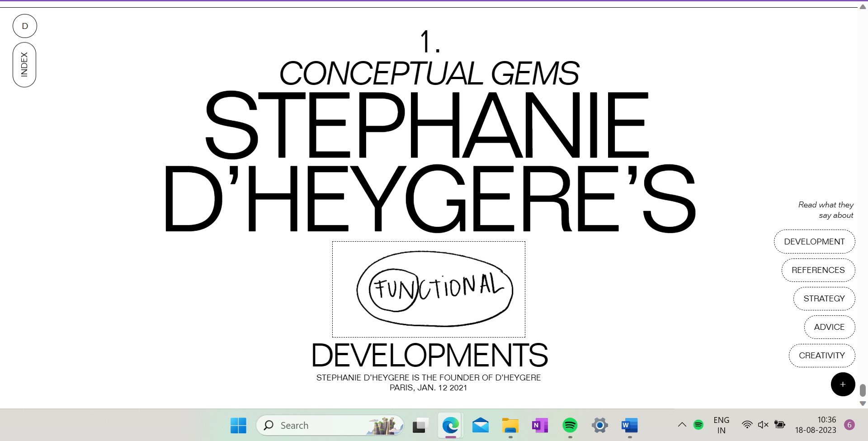Open Microsoft Word from the taskbar

click(x=629, y=425)
